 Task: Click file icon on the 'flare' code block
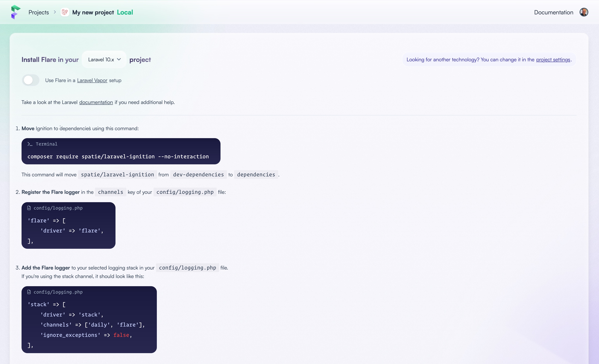pos(29,208)
